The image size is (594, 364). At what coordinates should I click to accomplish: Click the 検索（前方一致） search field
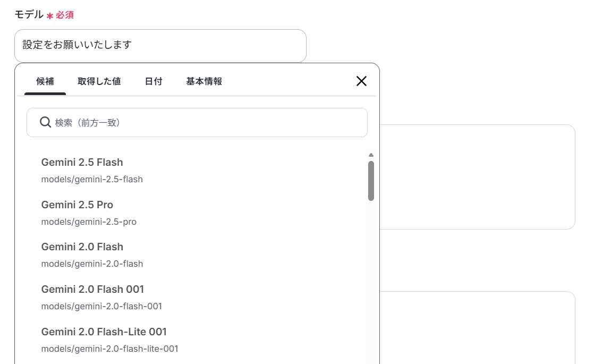(197, 122)
